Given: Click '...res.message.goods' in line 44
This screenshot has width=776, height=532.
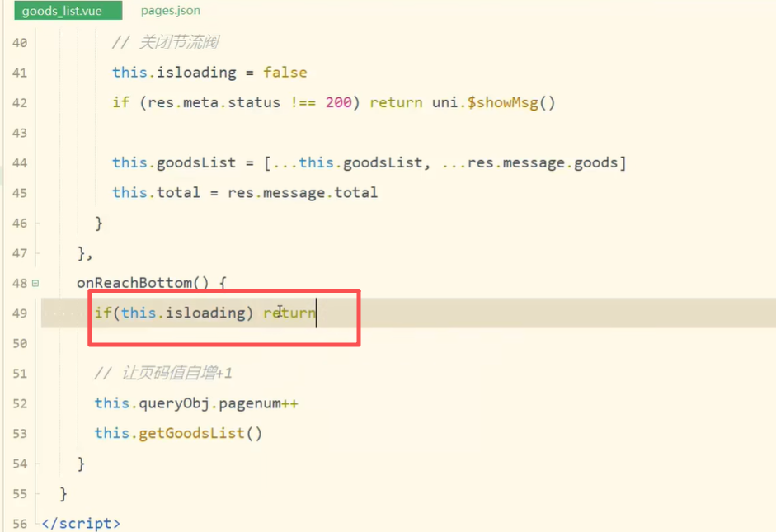Looking at the screenshot, I should point(530,162).
